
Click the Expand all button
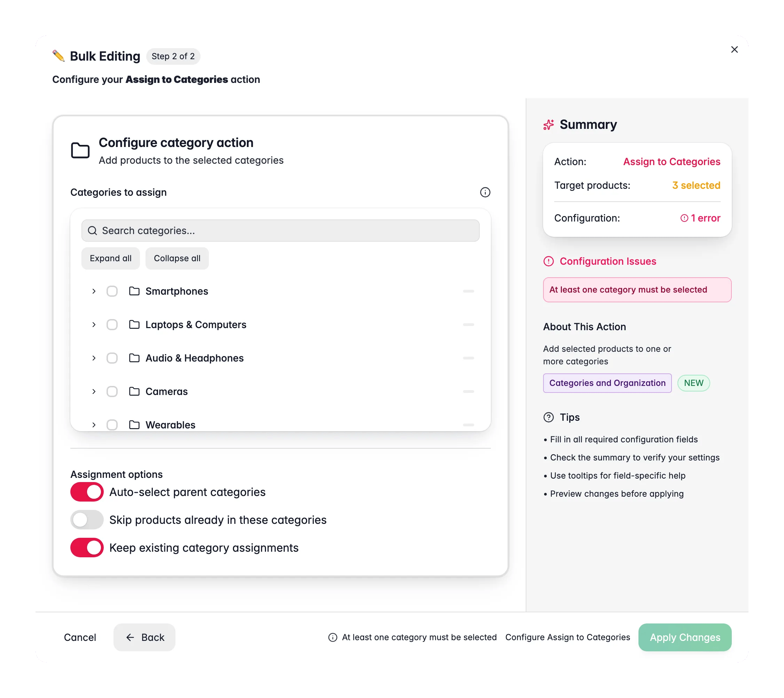pos(110,258)
